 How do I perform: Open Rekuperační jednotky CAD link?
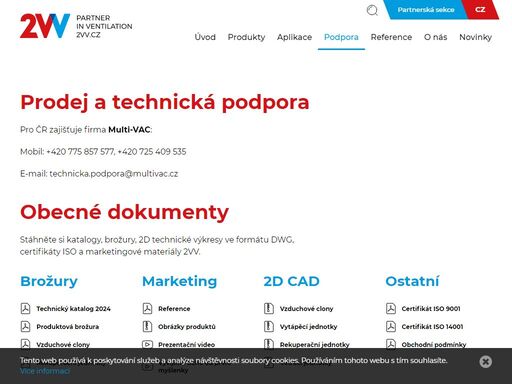314,344
